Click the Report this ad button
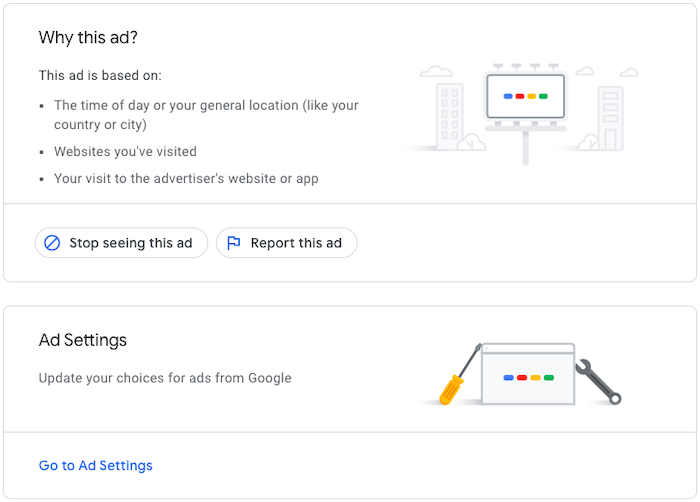This screenshot has height=502, width=700. pyautogui.click(x=287, y=243)
